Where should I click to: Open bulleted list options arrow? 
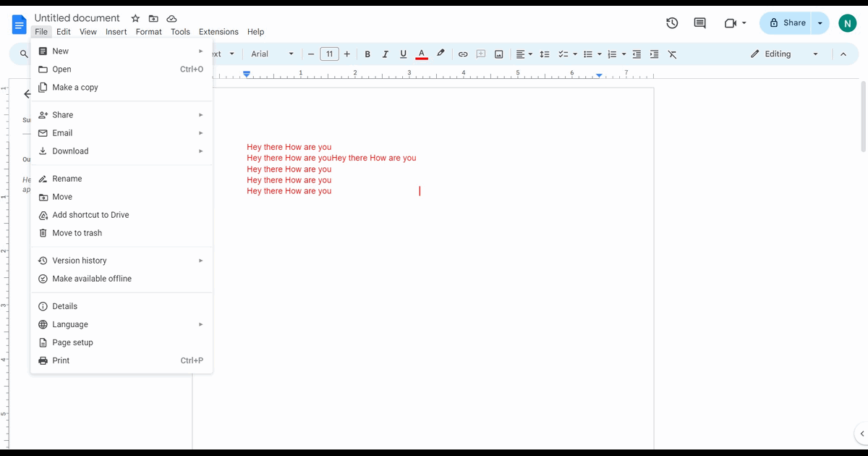pos(600,54)
